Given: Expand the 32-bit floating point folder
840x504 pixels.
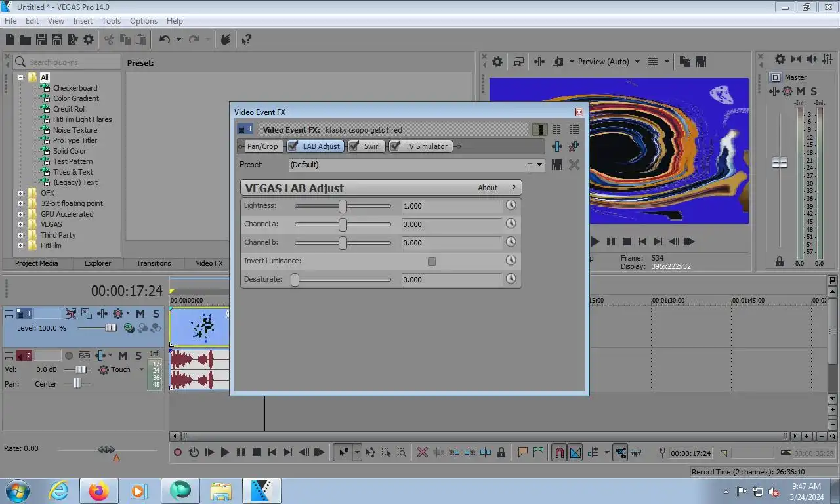Looking at the screenshot, I should pos(20,203).
